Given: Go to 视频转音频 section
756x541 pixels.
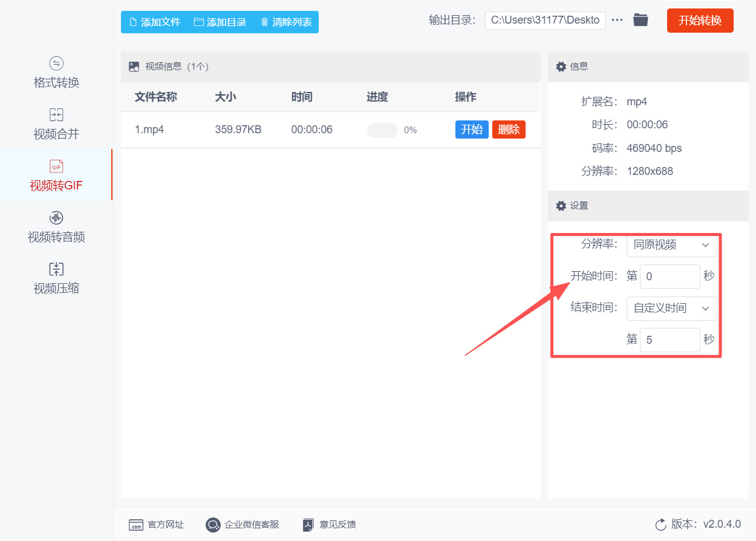Looking at the screenshot, I should tap(56, 227).
